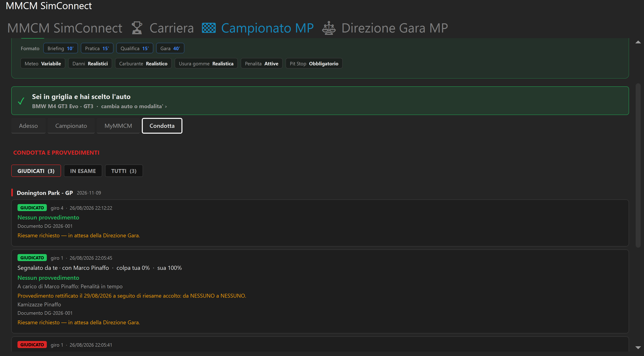Click the Usura gomme Realistica chip
This screenshot has width=644, height=356.
pyautogui.click(x=206, y=64)
